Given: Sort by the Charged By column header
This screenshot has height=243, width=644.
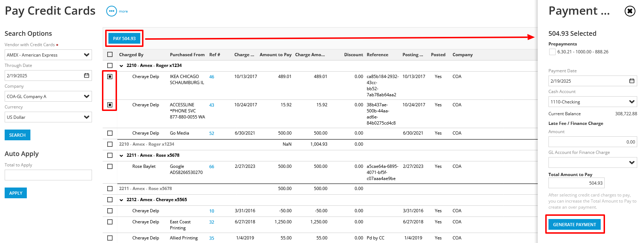Looking at the screenshot, I should click(x=131, y=55).
